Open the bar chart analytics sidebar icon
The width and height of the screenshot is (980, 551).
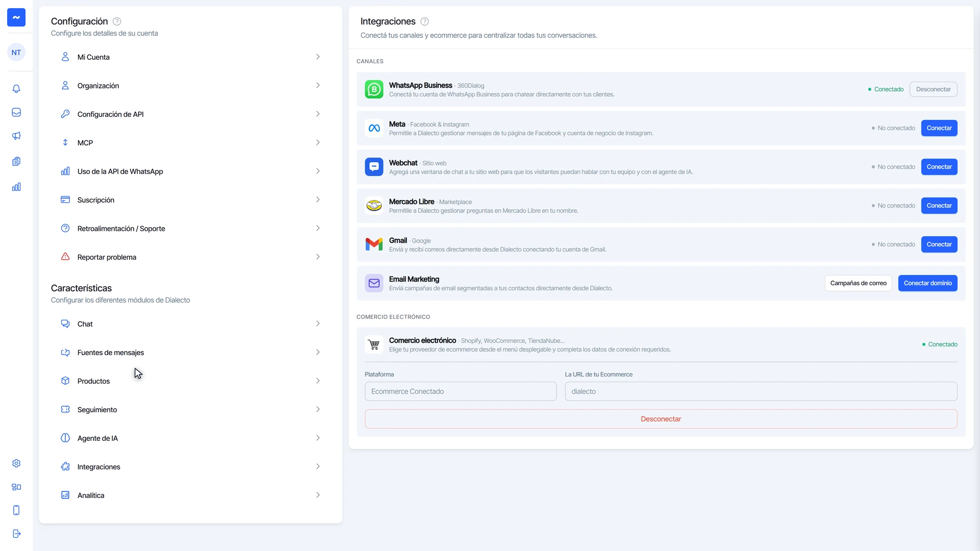tap(16, 187)
